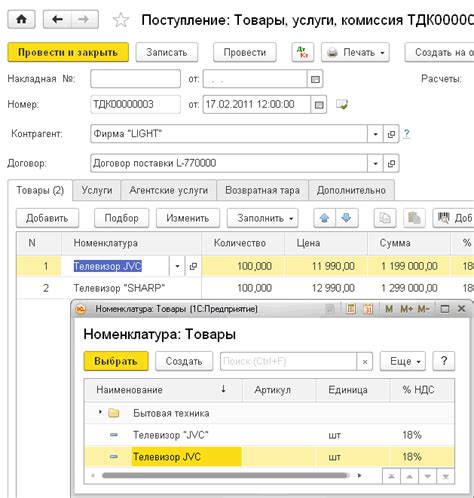Click the Записать button
Image resolution: width=474 pixels, height=498 pixels.
(x=167, y=52)
